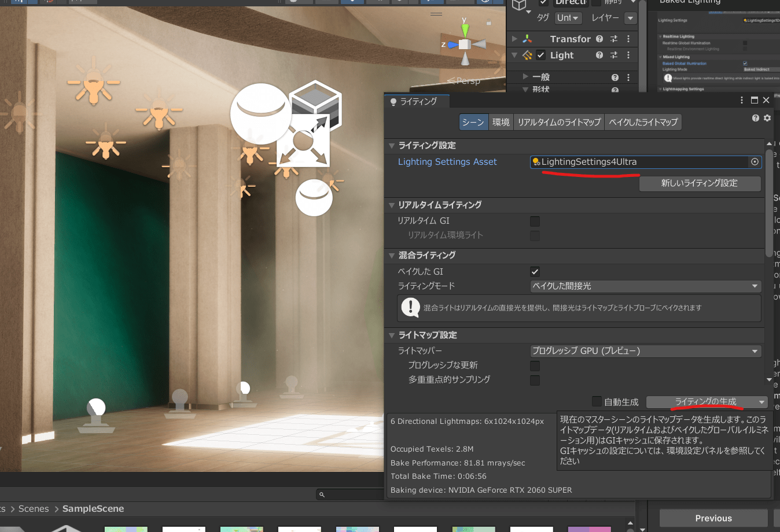Viewport: 780px width, 532px height.
Task: Open Light component help reference icon
Action: coord(599,55)
